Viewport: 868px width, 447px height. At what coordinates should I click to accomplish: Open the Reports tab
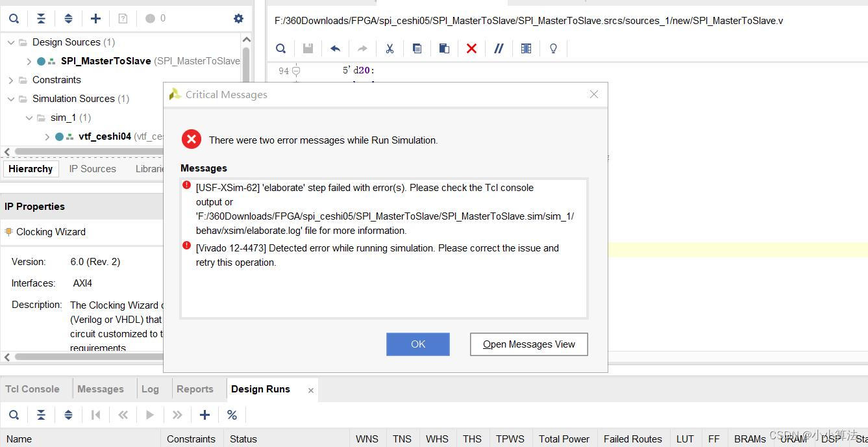195,389
